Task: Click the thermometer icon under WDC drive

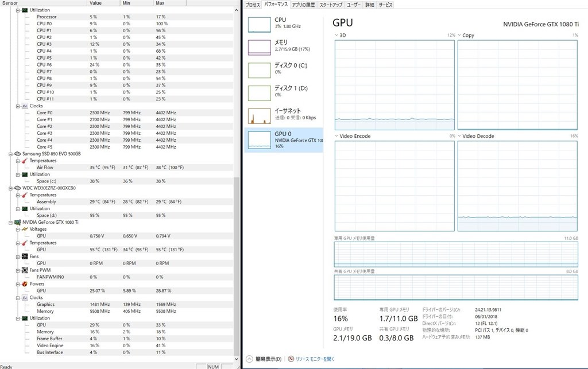Action: coord(25,195)
